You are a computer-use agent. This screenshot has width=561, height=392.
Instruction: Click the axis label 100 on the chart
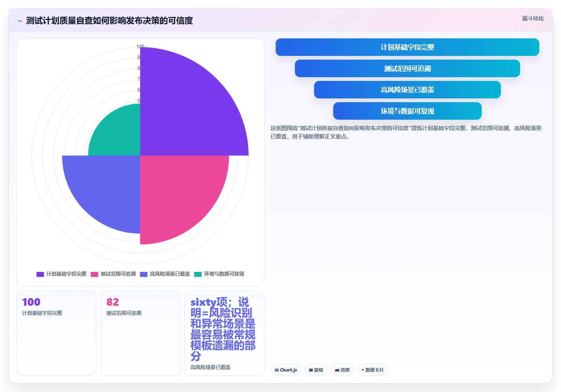pos(140,47)
